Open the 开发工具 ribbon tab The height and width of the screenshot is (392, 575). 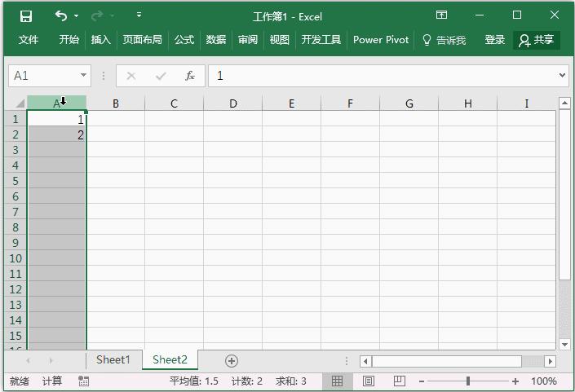321,40
